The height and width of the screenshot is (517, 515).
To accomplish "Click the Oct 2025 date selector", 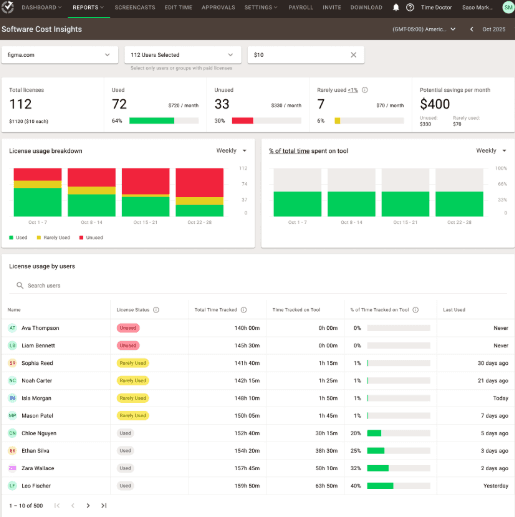I will (494, 29).
